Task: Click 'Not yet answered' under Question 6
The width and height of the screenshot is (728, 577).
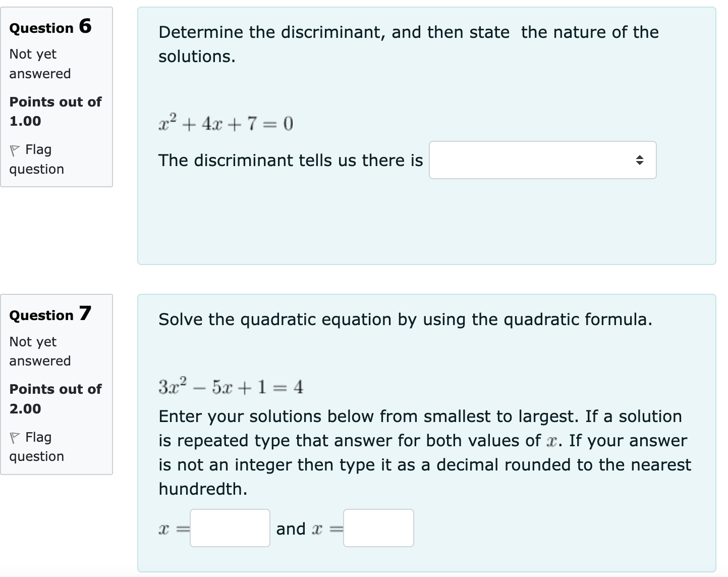Action: click(x=39, y=64)
